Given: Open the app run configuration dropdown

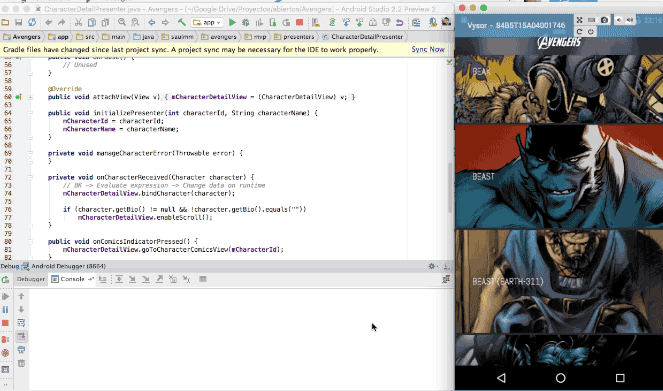Looking at the screenshot, I should [x=207, y=22].
